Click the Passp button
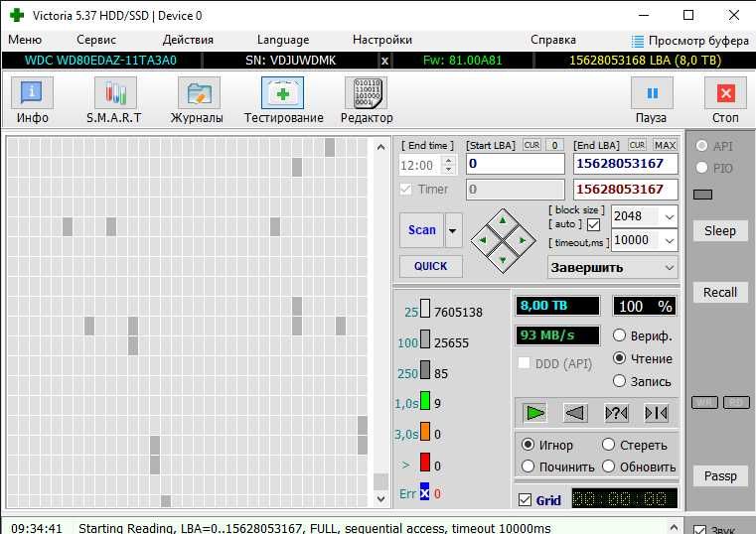This screenshot has width=756, height=534. coord(720,476)
